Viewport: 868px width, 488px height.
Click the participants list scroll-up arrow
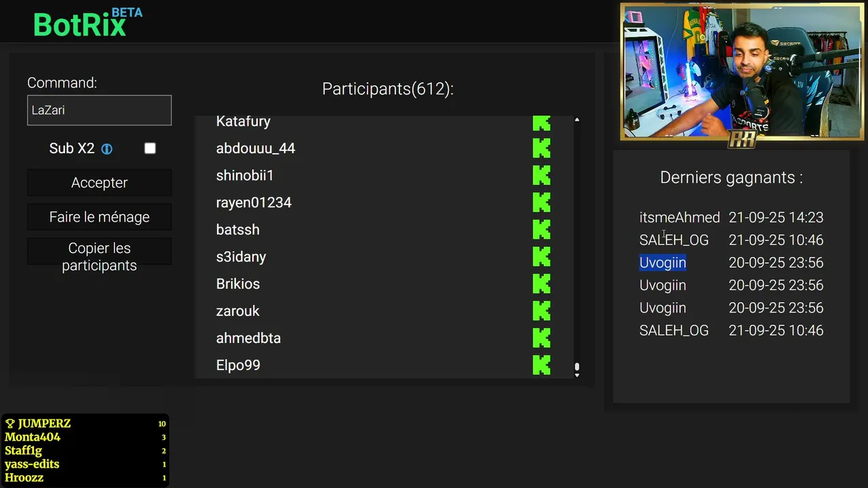pos(577,120)
